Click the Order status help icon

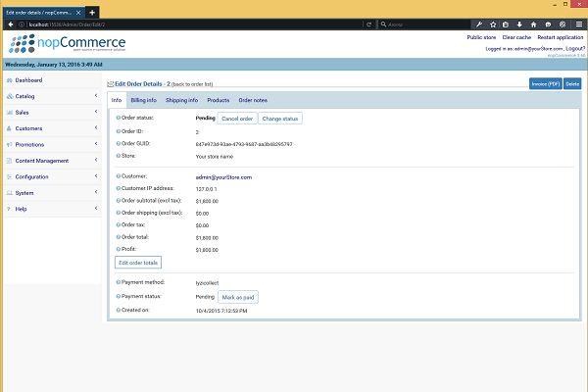click(x=118, y=118)
